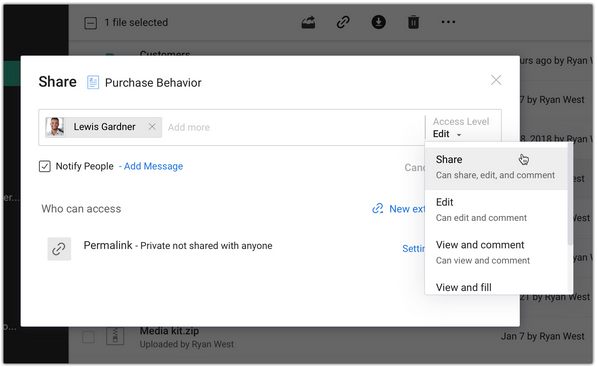Click the Permalink chain icon
597x367 pixels.
click(x=59, y=249)
